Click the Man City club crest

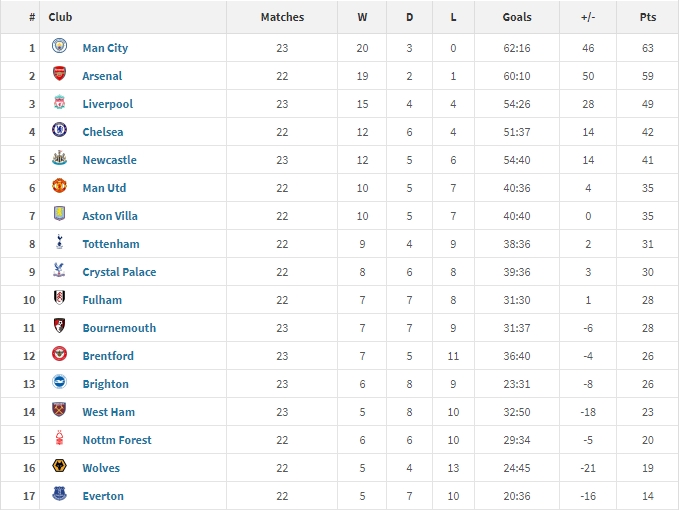pos(59,47)
